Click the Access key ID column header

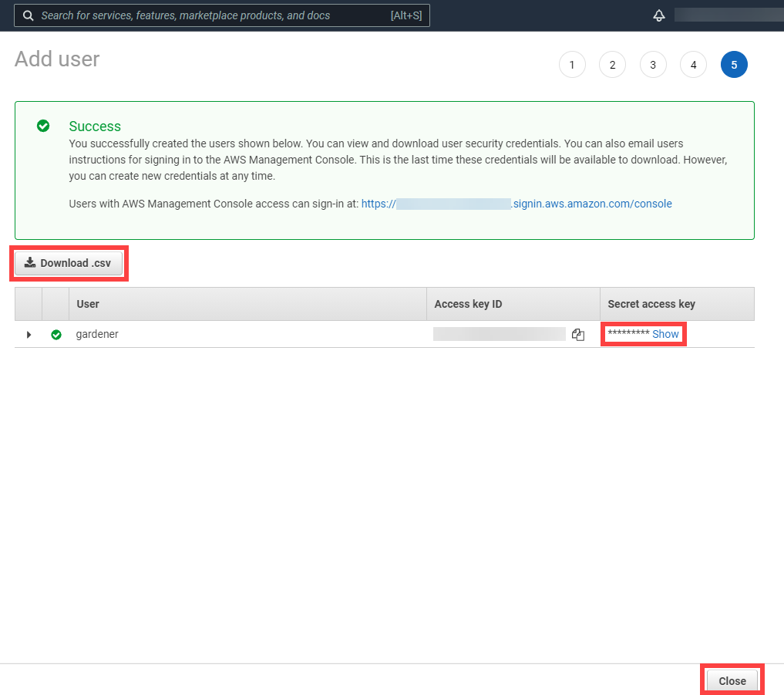(x=468, y=304)
